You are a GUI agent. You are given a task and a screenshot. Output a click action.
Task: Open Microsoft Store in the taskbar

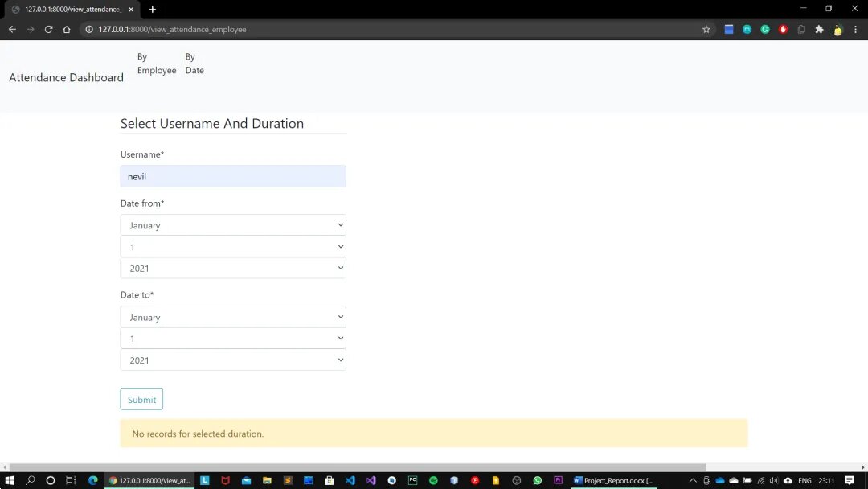click(330, 480)
